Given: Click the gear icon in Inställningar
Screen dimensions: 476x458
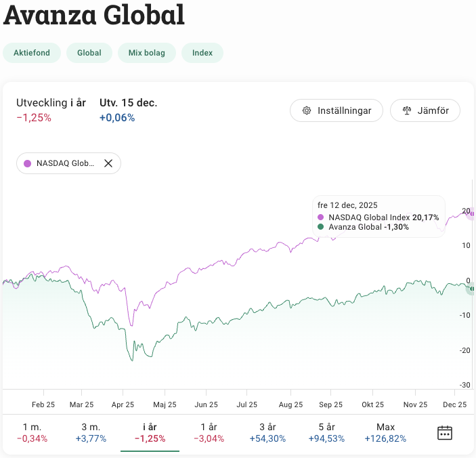Looking at the screenshot, I should pyautogui.click(x=307, y=110).
